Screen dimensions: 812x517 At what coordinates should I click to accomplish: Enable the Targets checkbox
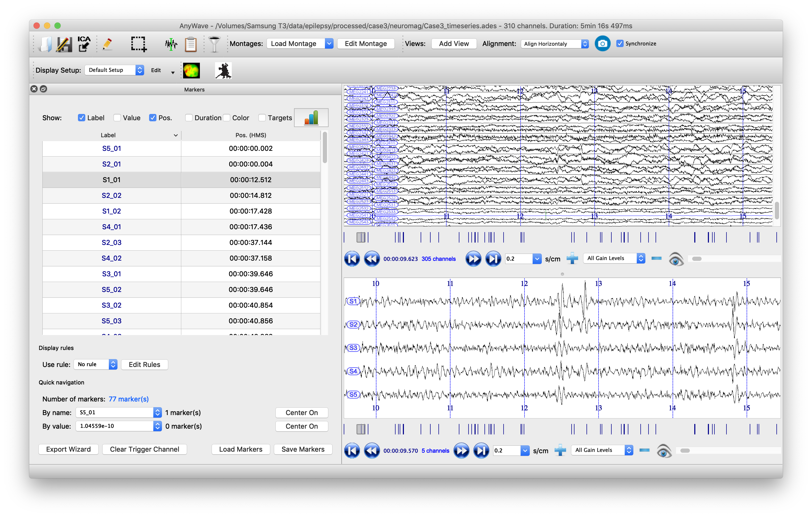coord(262,118)
